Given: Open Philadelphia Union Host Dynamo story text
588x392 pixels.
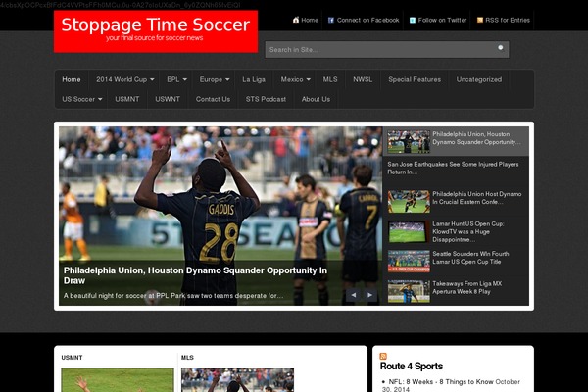Looking at the screenshot, I should point(476,198).
